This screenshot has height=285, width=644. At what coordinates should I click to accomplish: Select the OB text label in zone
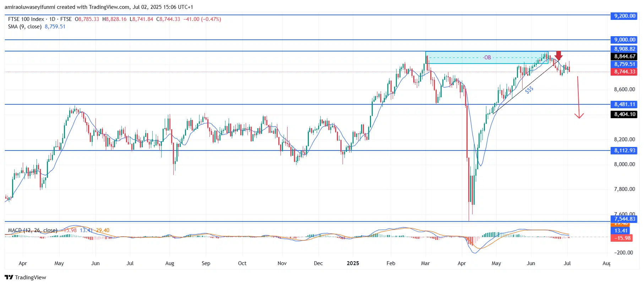coord(487,57)
